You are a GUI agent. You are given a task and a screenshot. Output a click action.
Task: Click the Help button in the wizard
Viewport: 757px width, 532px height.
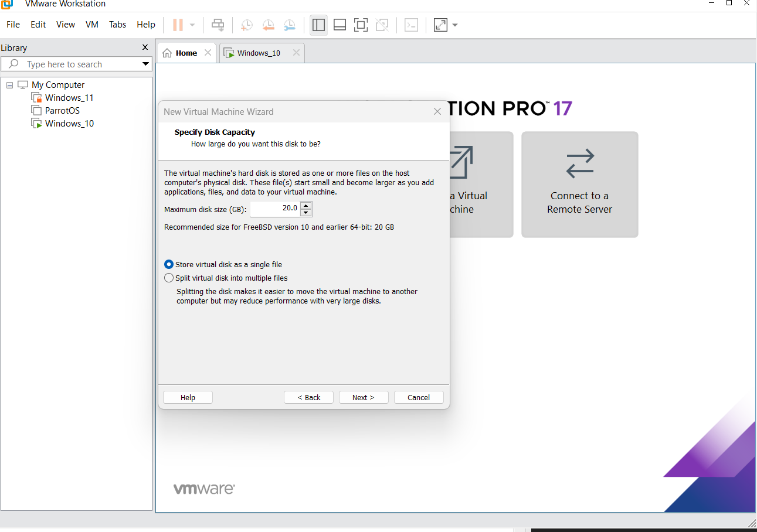coord(188,397)
